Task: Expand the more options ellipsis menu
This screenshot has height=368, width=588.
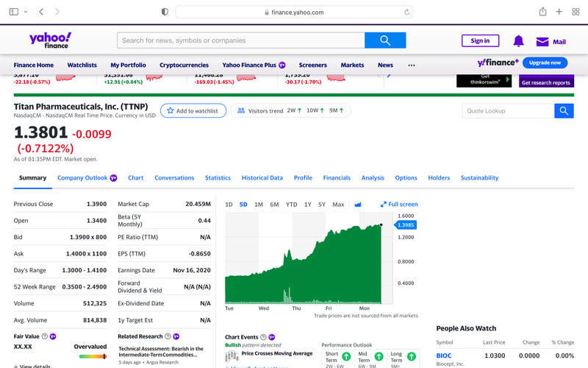Action: (412, 66)
